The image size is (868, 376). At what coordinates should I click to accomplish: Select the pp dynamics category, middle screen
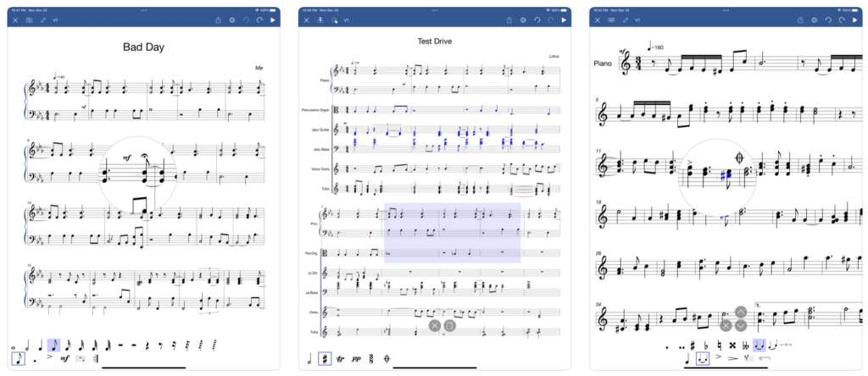click(x=356, y=359)
